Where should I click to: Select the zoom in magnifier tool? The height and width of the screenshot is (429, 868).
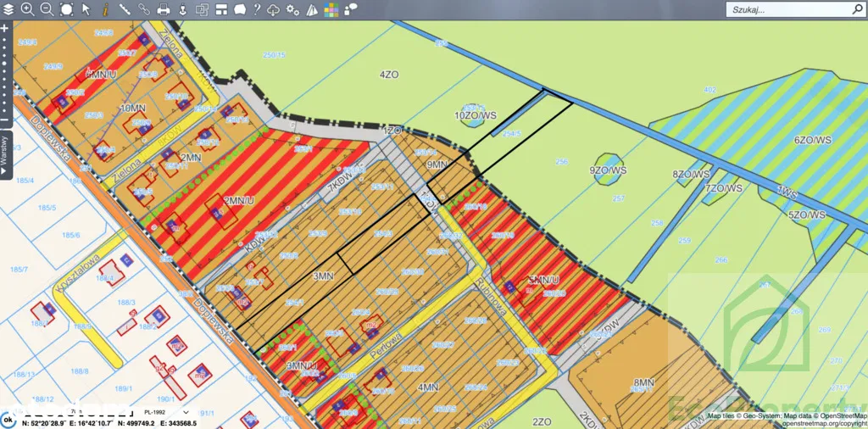(27, 9)
